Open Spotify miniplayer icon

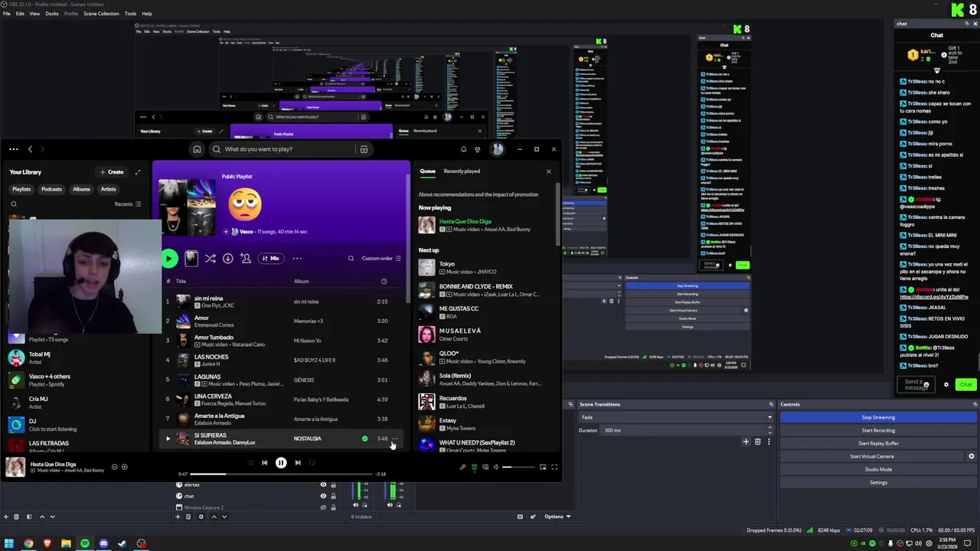click(543, 467)
